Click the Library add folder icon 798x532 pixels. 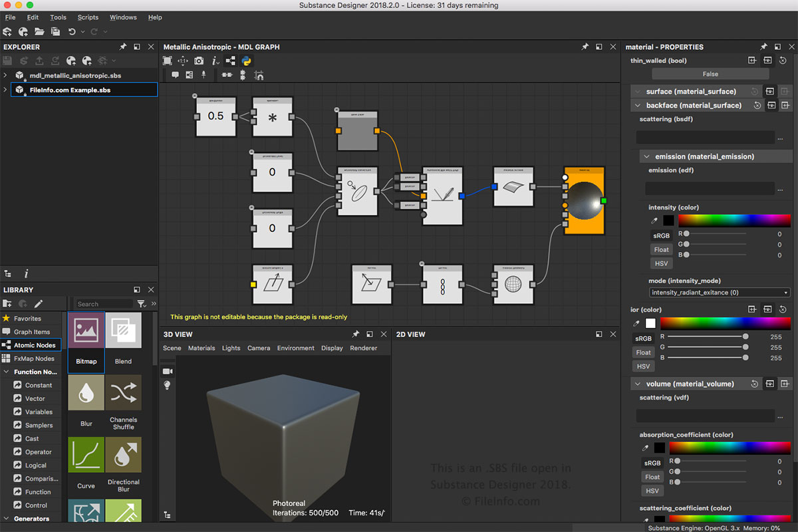(x=8, y=304)
